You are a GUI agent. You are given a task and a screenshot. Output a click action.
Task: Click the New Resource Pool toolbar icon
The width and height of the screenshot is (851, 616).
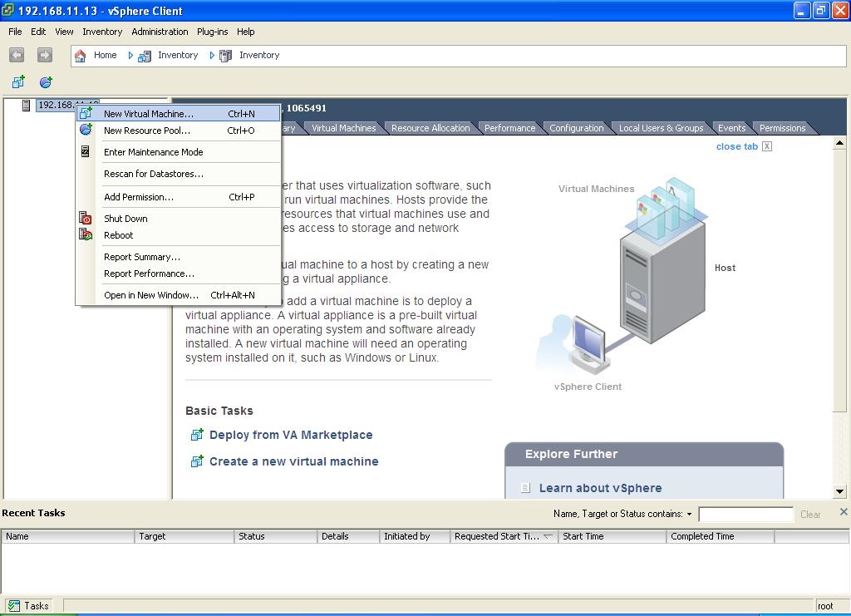[x=46, y=81]
